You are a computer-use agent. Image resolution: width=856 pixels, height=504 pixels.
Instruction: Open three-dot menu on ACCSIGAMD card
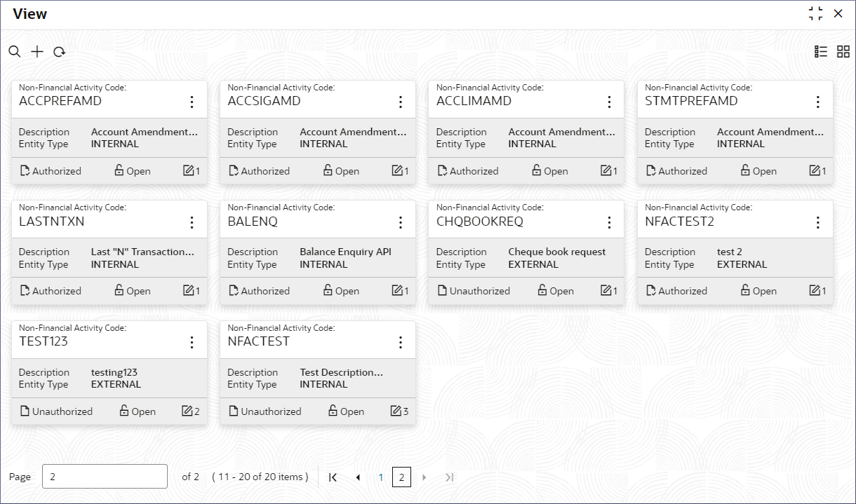coord(401,102)
